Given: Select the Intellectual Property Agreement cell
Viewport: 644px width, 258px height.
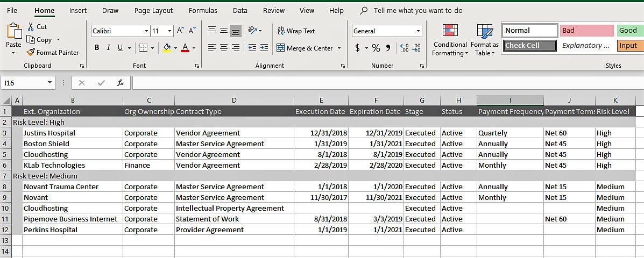Looking at the screenshot, I should tap(234, 208).
